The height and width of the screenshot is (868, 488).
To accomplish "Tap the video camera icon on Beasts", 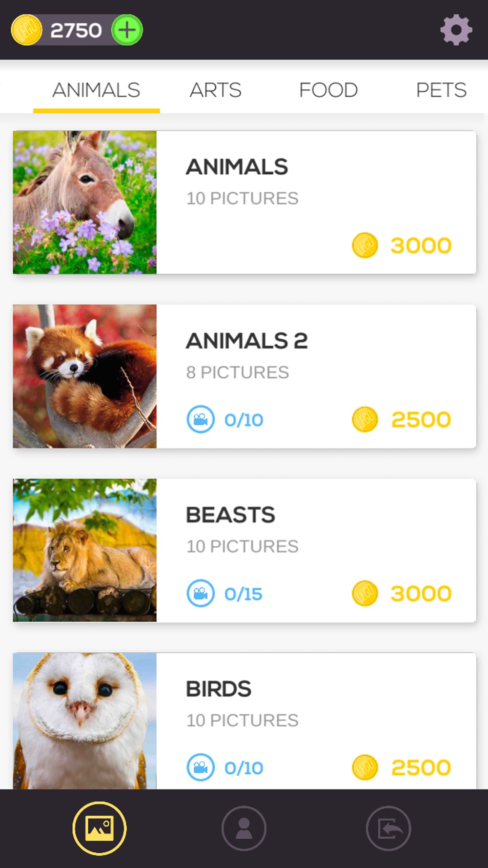I will point(201,593).
